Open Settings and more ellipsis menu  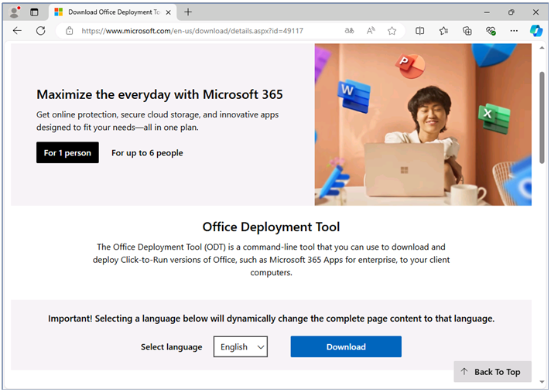(514, 31)
